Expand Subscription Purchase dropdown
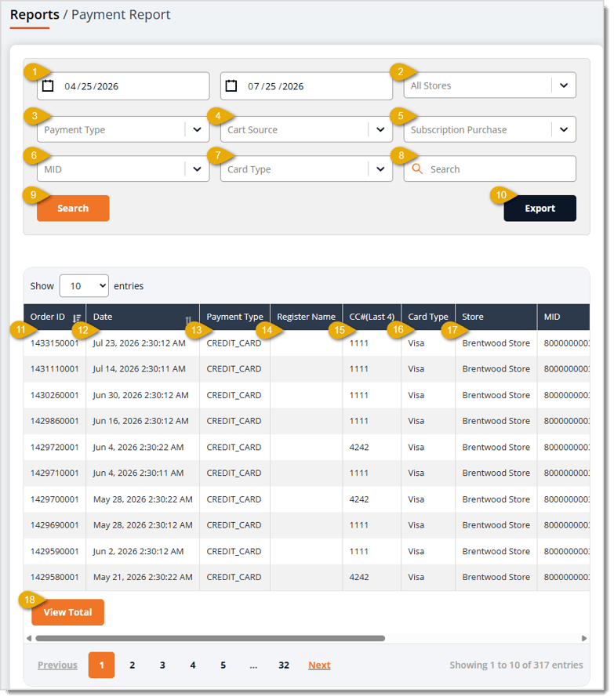This screenshot has height=700, width=614. [490, 129]
